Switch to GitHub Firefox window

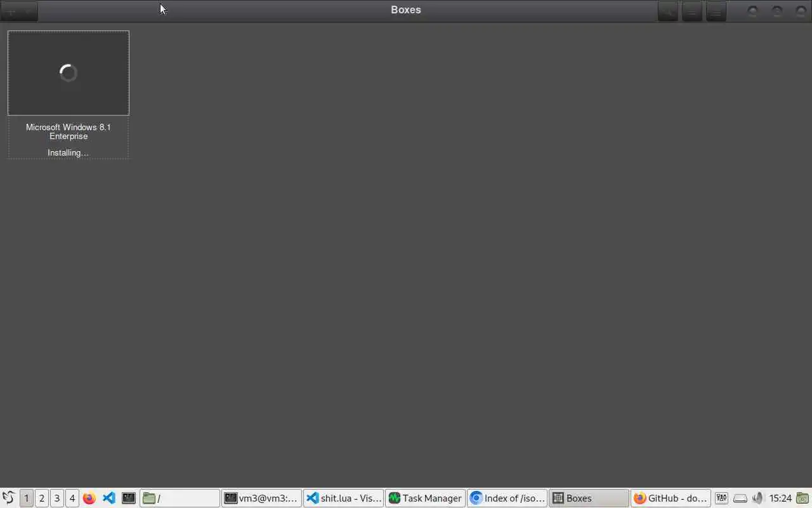[x=671, y=498]
